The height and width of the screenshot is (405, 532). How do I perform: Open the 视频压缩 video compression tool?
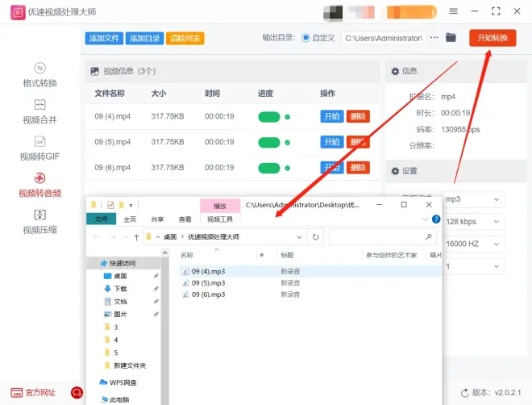39,221
